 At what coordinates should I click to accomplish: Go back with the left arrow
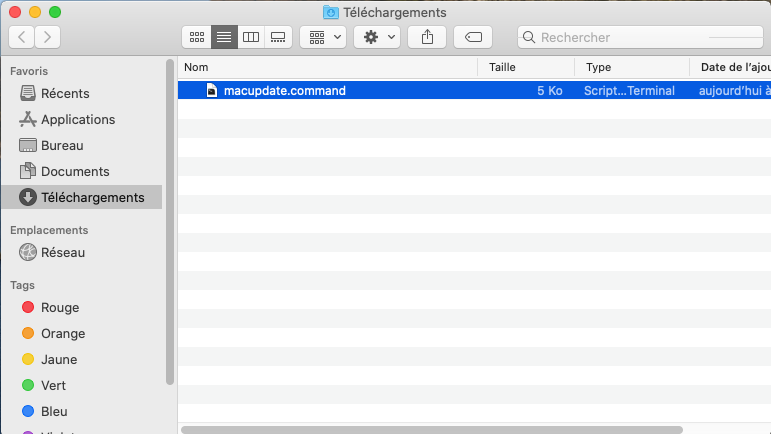(22, 37)
